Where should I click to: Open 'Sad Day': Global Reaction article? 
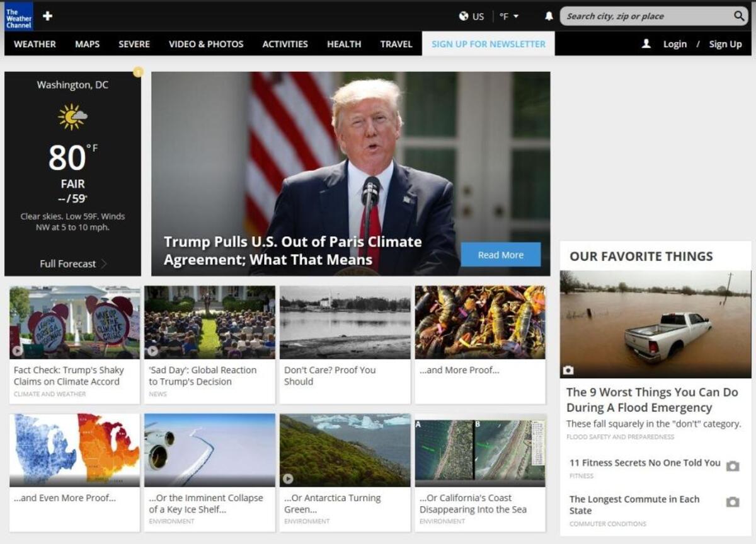pos(203,376)
